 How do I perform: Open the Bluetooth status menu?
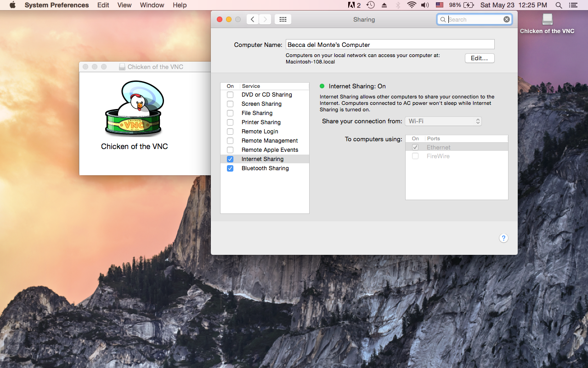(398, 5)
